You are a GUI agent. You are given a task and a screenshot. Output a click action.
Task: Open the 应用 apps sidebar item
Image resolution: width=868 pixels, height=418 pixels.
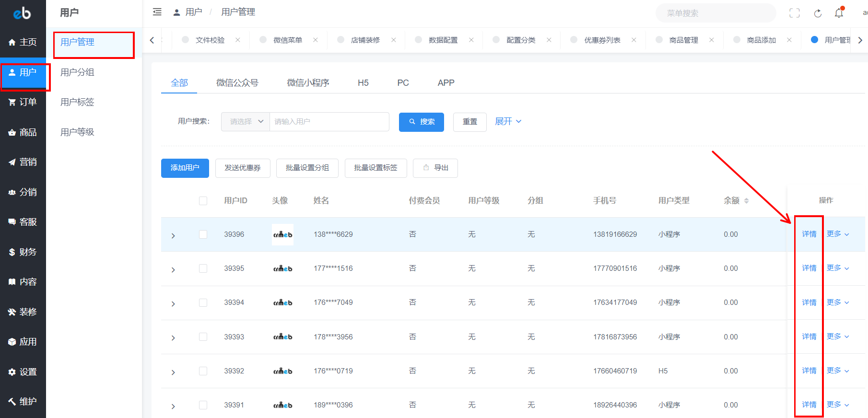coord(23,342)
